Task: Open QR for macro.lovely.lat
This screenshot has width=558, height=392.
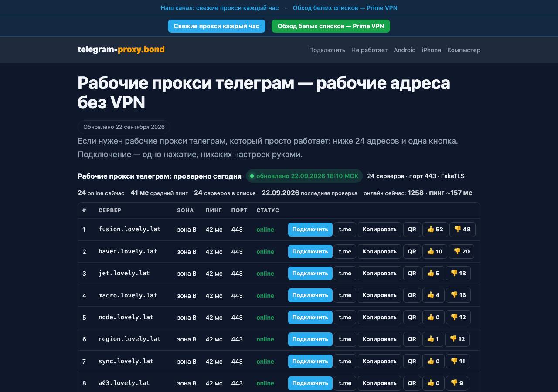Action: pyautogui.click(x=412, y=295)
